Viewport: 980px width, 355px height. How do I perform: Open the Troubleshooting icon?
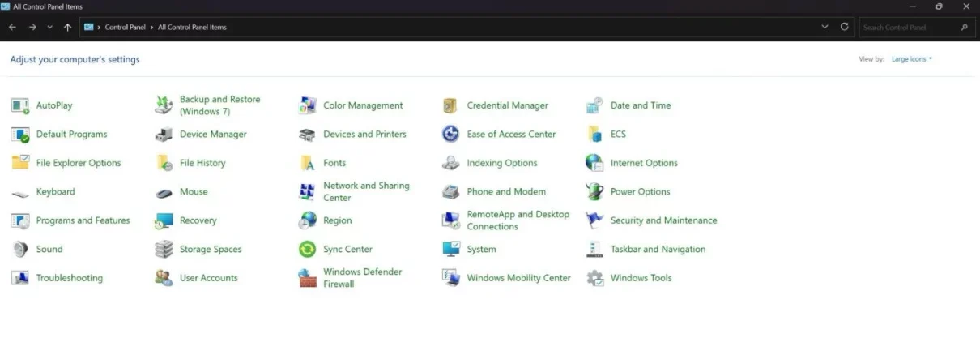coord(20,278)
